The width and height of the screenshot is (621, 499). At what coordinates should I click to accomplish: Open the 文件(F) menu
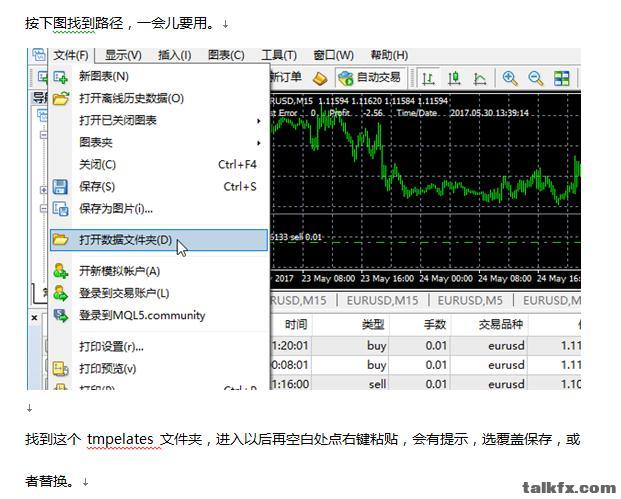[71, 55]
